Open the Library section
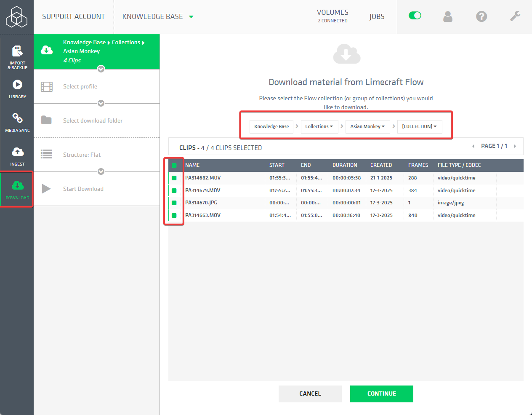Image resolution: width=532 pixels, height=415 pixels. point(17,89)
